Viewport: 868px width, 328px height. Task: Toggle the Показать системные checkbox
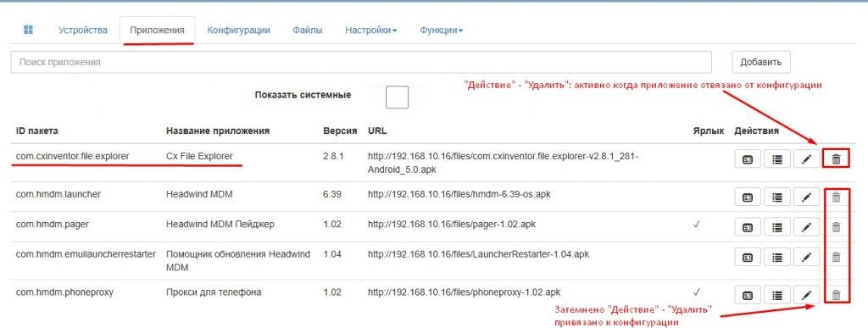397,97
